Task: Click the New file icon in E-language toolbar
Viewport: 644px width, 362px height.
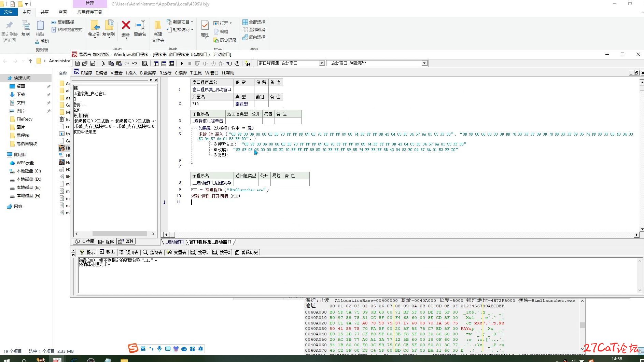Action: (x=78, y=63)
